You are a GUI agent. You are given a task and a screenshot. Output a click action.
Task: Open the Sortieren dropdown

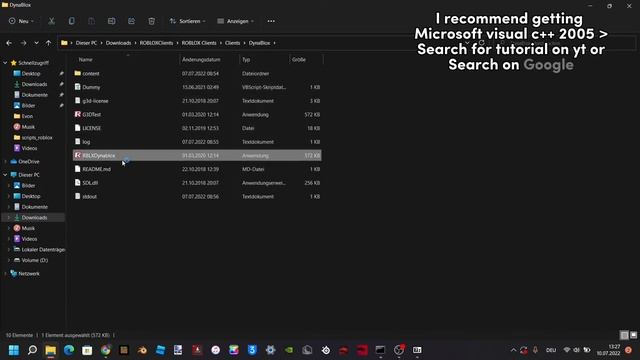[187, 21]
